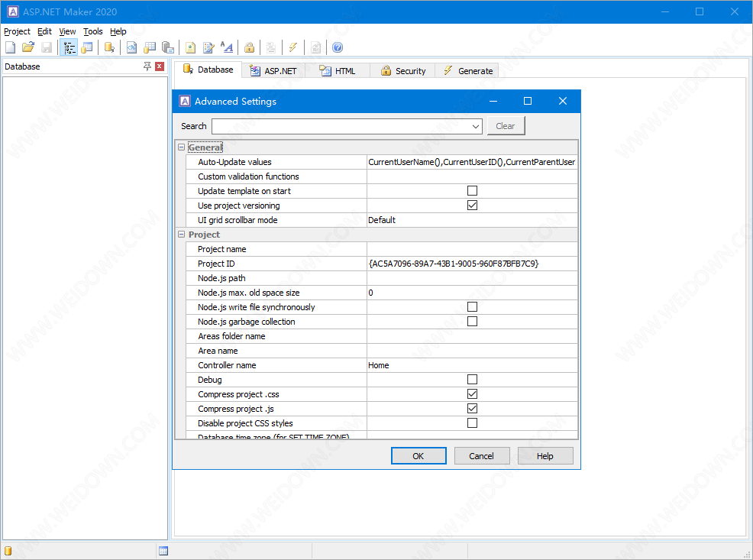Switch to the ASP.NET tab

pos(273,70)
